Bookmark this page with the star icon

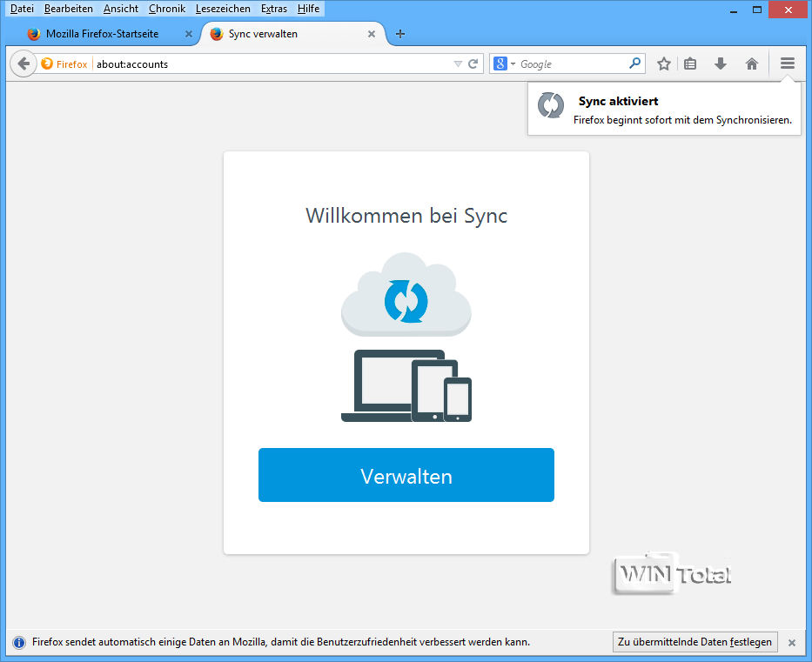tap(664, 64)
